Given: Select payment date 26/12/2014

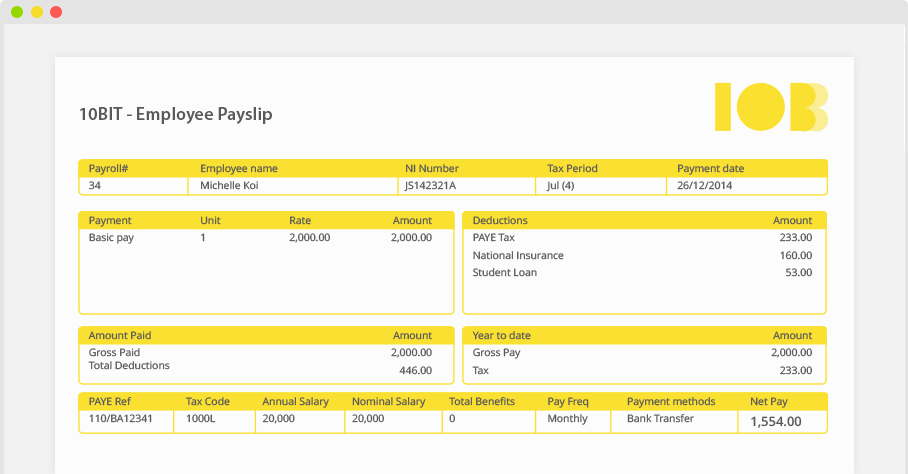Looking at the screenshot, I should tap(704, 185).
